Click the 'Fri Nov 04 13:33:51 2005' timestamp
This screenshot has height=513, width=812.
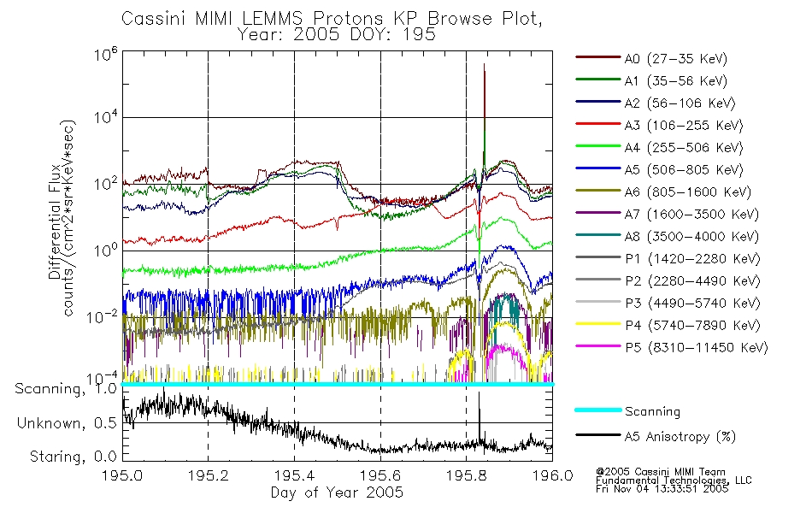click(662, 489)
